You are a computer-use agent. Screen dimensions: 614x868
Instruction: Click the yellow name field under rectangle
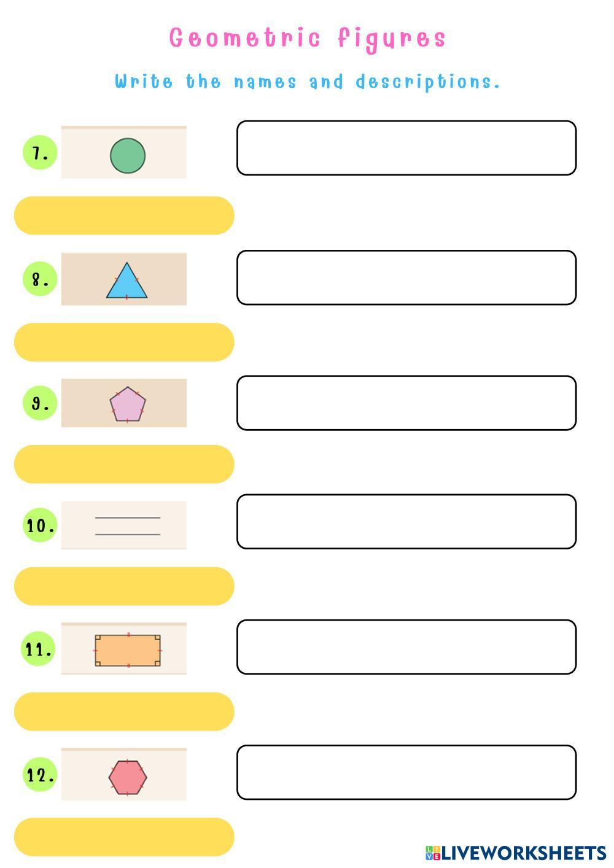click(x=124, y=711)
